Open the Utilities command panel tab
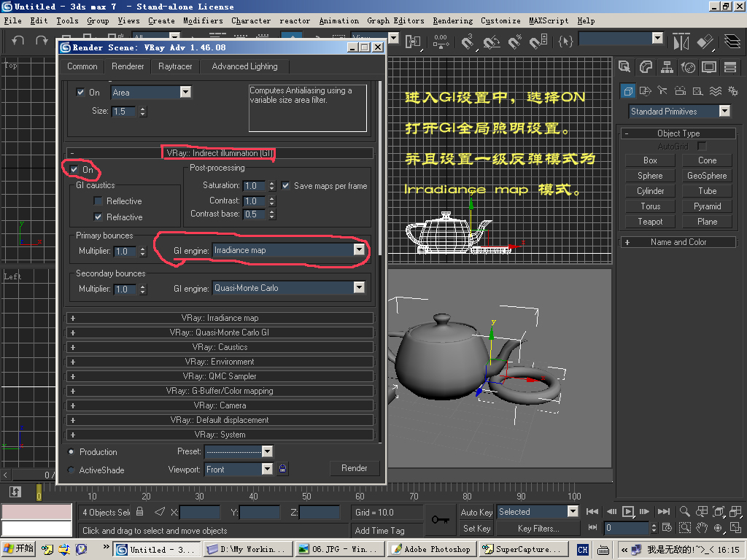The image size is (747, 560). pos(730,67)
